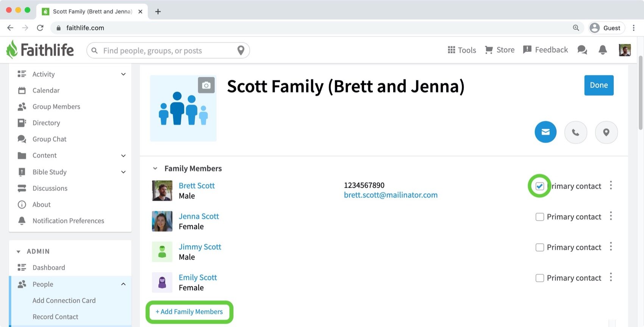Open Emily Scott's profile link
This screenshot has height=327, width=644.
(x=198, y=277)
